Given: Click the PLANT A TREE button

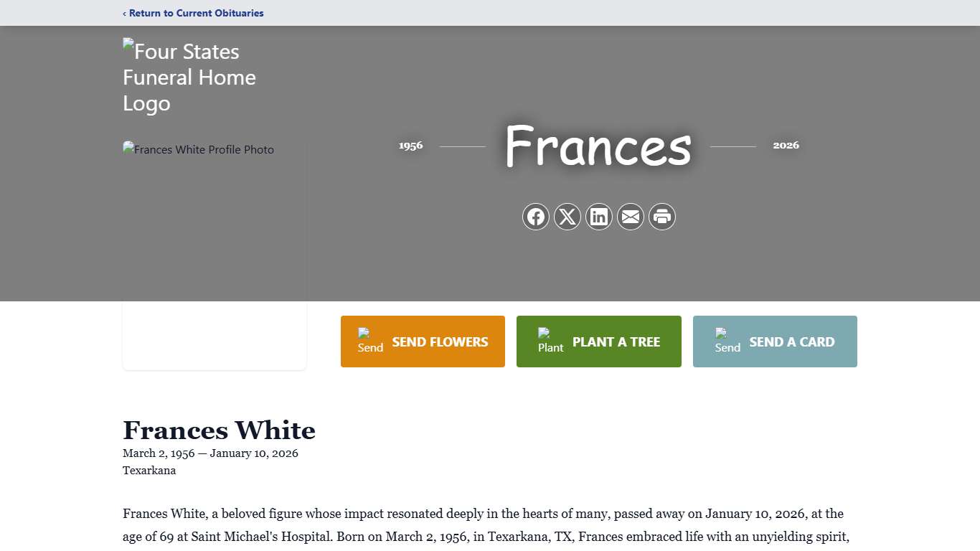Looking at the screenshot, I should (x=599, y=342).
